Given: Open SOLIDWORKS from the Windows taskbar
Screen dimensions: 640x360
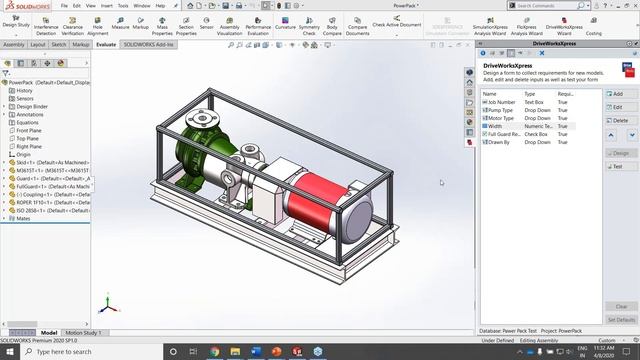Looking at the screenshot, I should pos(297,351).
